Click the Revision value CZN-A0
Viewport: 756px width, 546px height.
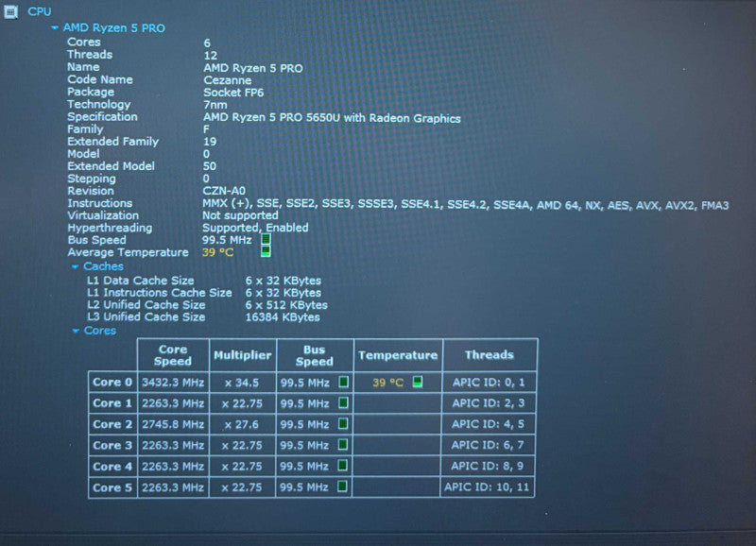pyautogui.click(x=224, y=191)
